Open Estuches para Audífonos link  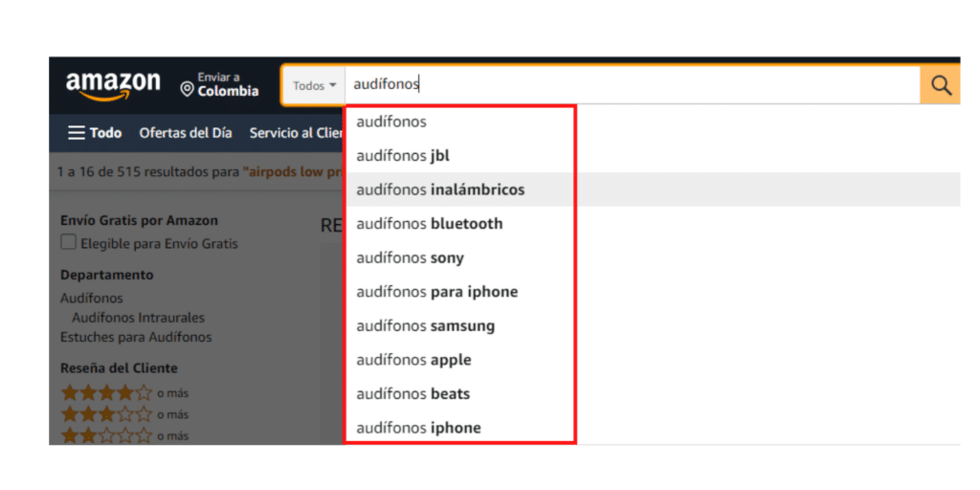click(136, 337)
